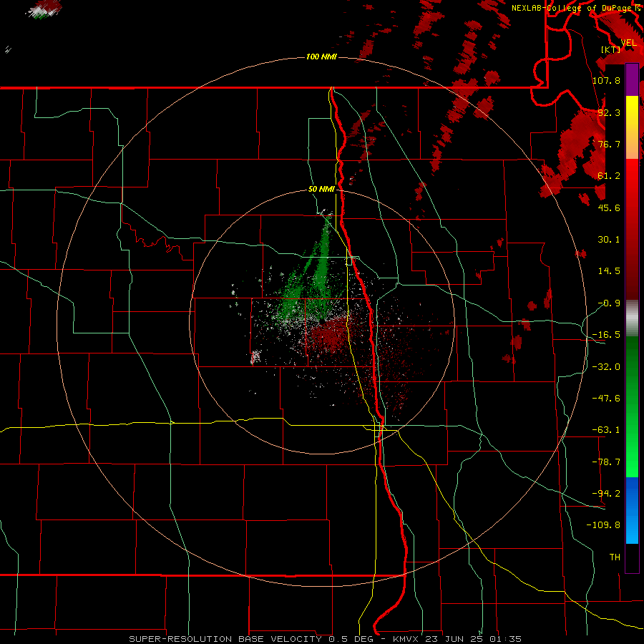Select the -32.0 scale value
This screenshot has height=644, width=644.
pyautogui.click(x=606, y=367)
